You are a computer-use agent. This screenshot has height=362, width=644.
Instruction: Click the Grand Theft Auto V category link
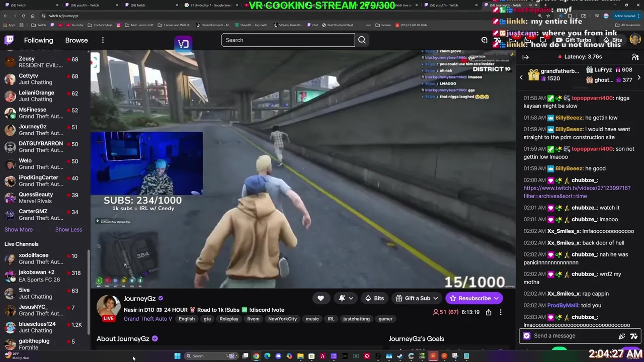(148, 319)
